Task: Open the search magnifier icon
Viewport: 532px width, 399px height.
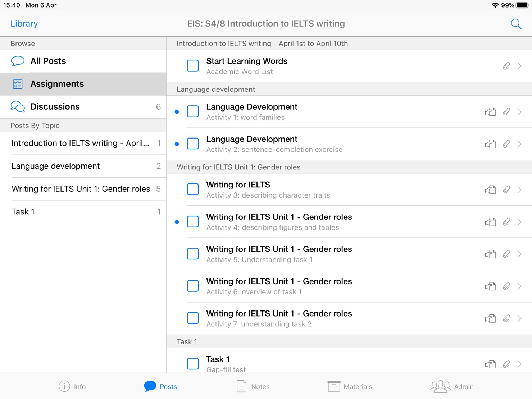Action: (x=516, y=24)
